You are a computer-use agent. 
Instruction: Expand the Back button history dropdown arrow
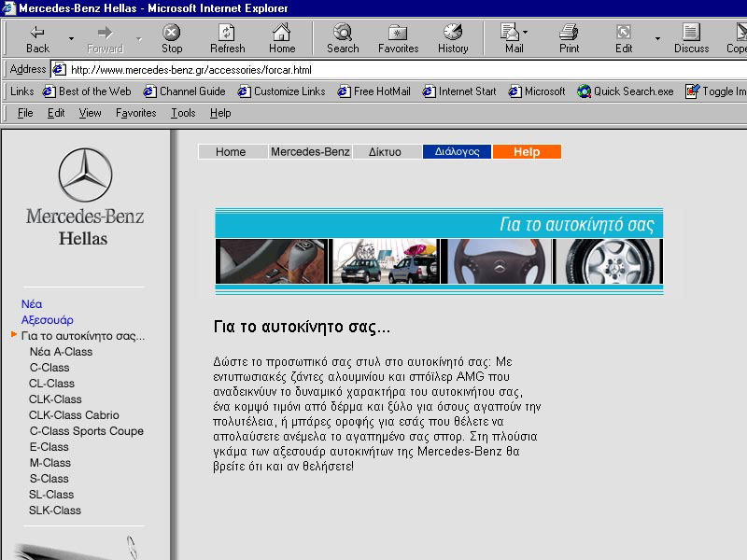[71, 39]
